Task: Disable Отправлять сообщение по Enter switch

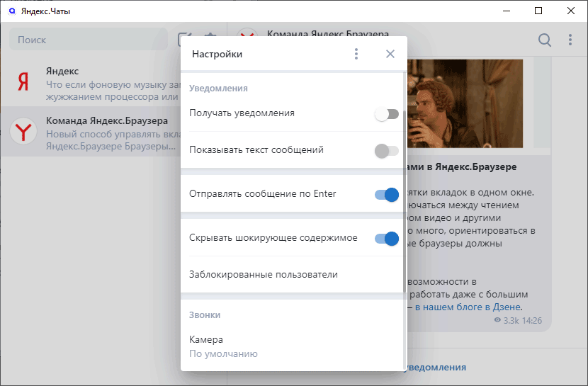Action: 387,195
